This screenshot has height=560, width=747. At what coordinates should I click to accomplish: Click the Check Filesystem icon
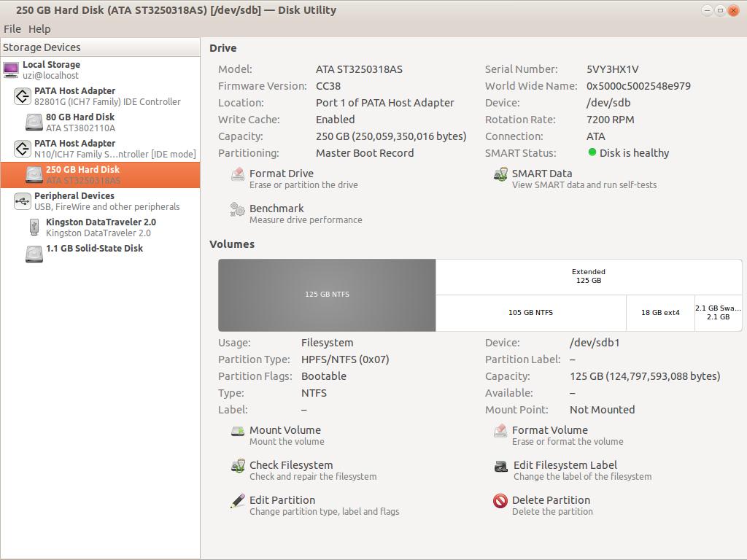point(238,466)
